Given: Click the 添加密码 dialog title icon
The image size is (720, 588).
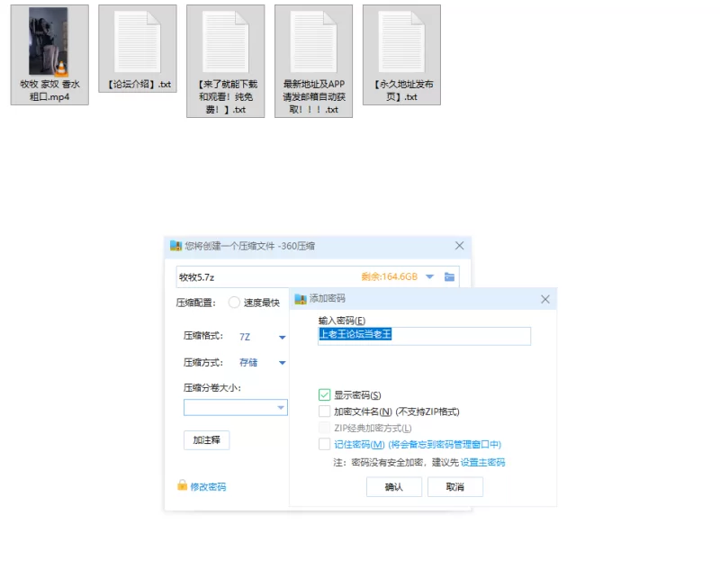Looking at the screenshot, I should [x=301, y=299].
